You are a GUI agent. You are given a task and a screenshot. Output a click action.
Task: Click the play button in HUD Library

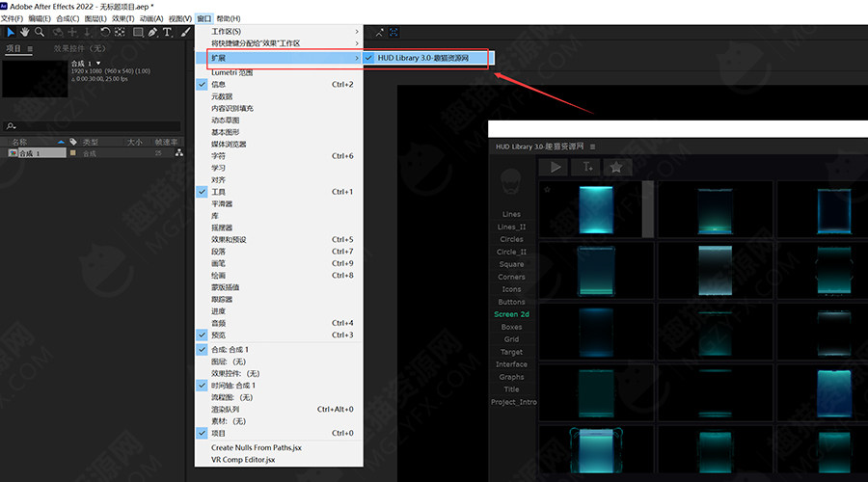tap(555, 167)
